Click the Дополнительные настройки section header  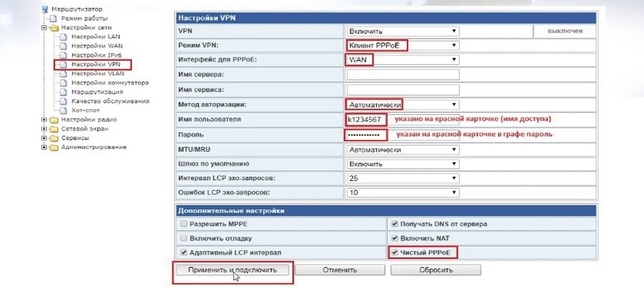(386, 211)
